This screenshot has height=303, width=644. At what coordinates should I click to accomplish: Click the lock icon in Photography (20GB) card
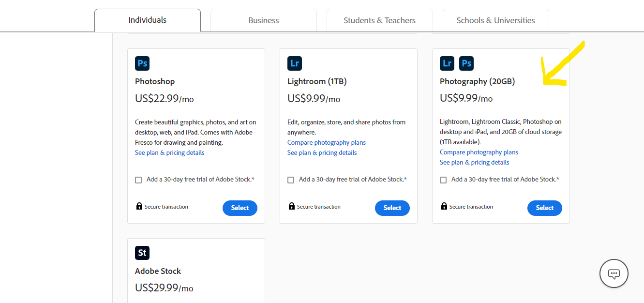[444, 206]
